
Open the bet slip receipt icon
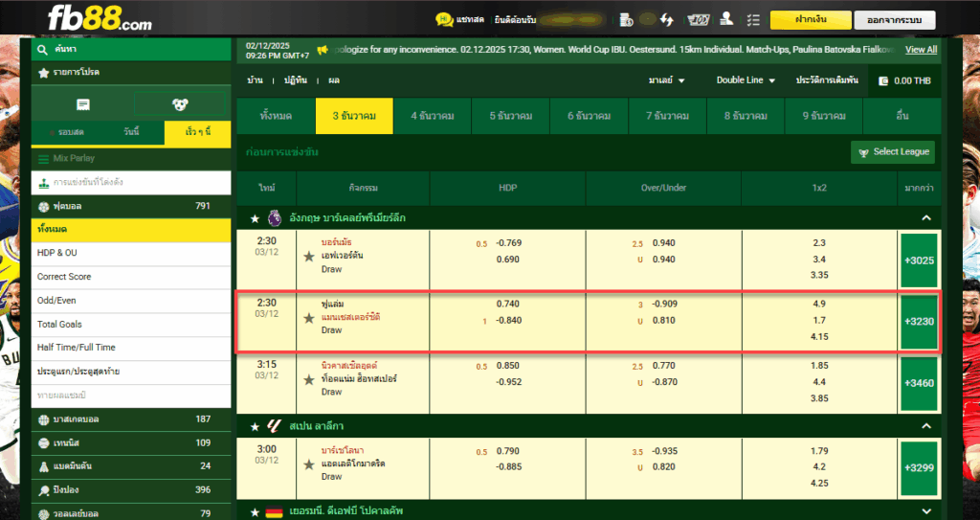[x=83, y=104]
